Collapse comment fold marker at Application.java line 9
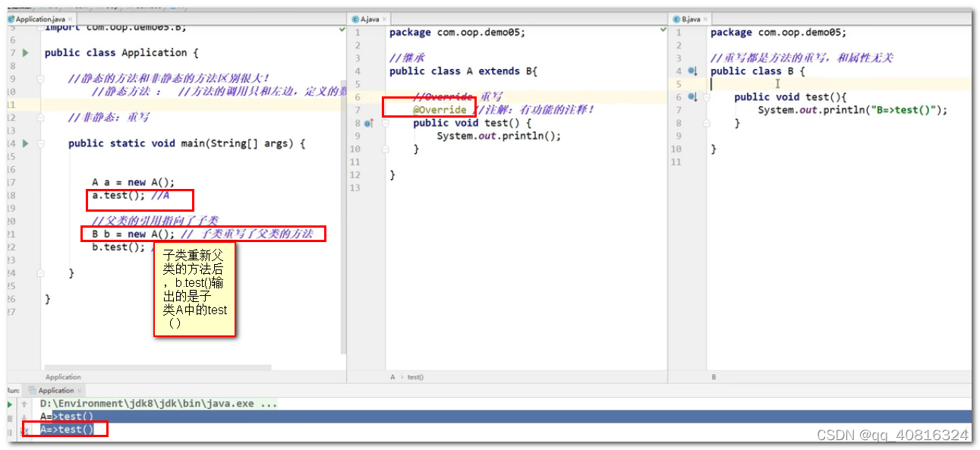This screenshot has width=980, height=450. tap(41, 79)
